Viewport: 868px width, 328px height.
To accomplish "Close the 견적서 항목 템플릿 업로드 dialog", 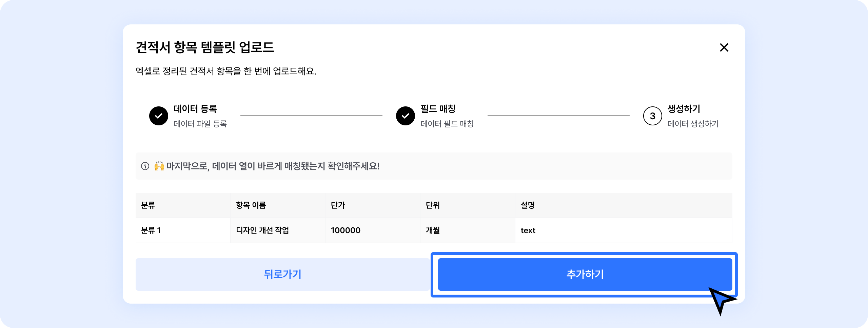I will click(x=724, y=47).
